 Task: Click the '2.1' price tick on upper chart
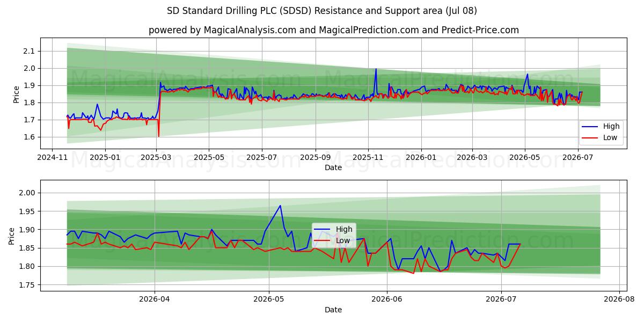coord(29,51)
